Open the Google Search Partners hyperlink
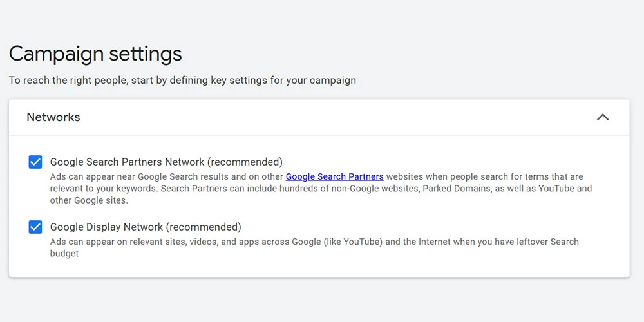644x322 pixels. point(334,176)
